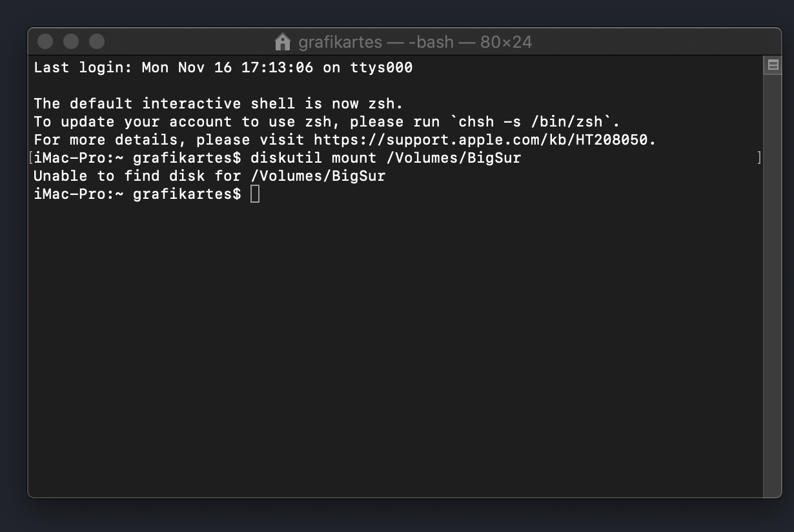Click the split pane icon above the scrollbar

pyautogui.click(x=773, y=65)
